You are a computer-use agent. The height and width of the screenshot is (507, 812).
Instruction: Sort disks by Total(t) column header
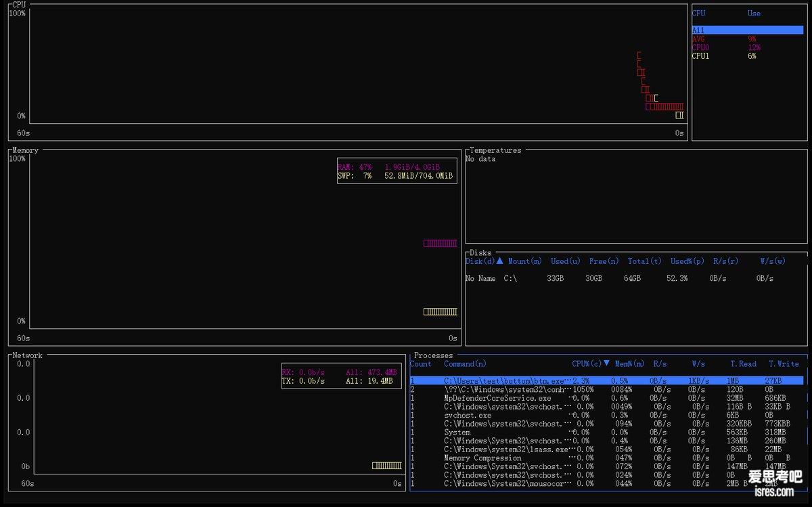(645, 261)
